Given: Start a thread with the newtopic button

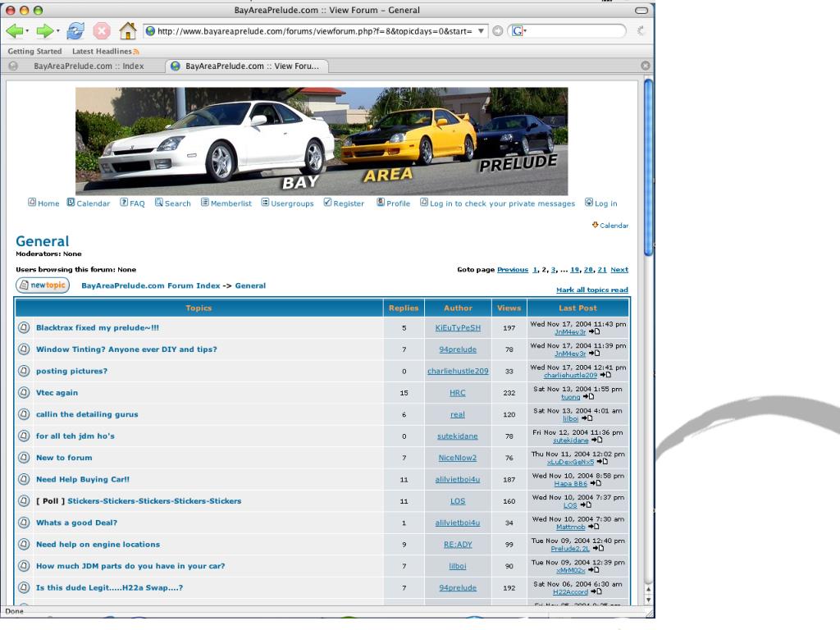Looking at the screenshot, I should (x=43, y=285).
